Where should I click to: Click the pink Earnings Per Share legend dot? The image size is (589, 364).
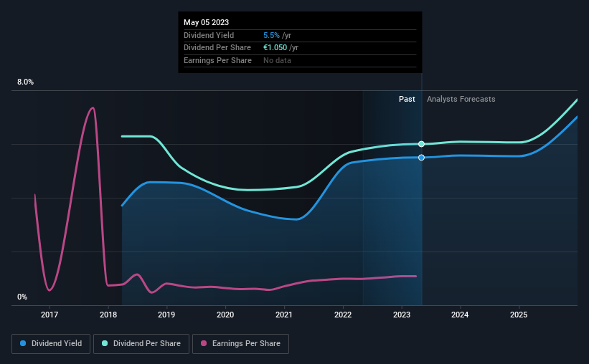204,343
